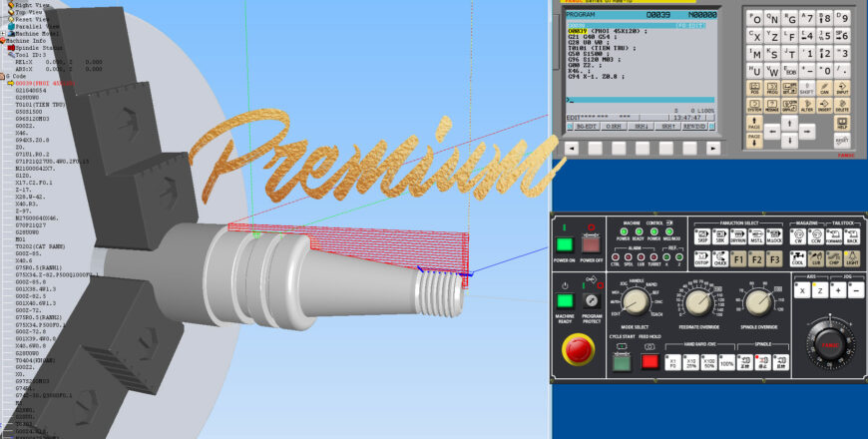The width and height of the screenshot is (868, 439).
Task: Click the CAN cancel key
Action: 824,88
